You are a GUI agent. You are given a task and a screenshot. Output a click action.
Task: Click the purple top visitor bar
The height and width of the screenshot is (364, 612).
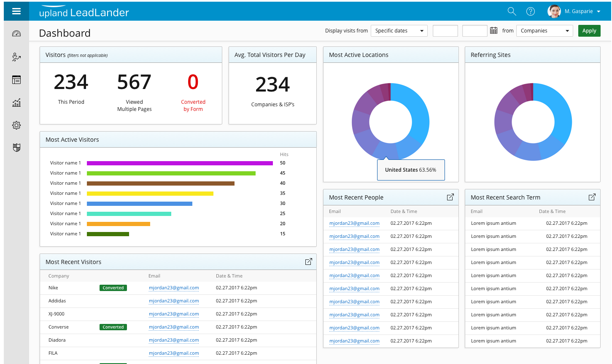tap(180, 163)
